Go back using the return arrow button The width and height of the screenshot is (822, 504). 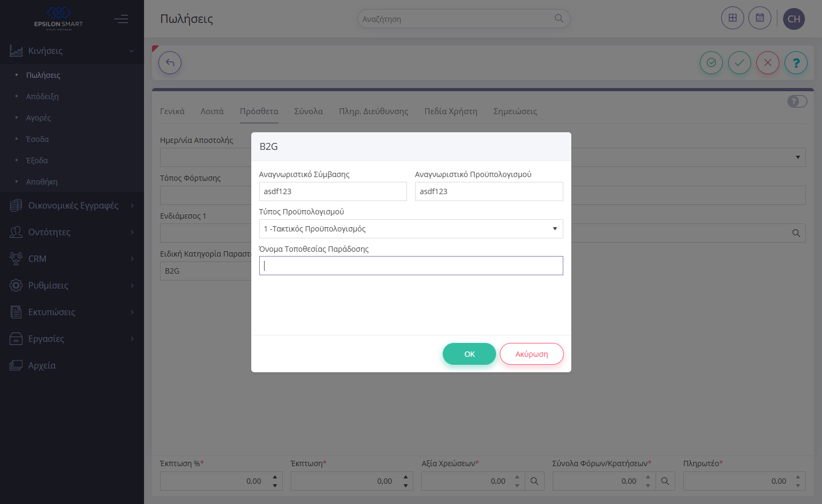pyautogui.click(x=170, y=63)
